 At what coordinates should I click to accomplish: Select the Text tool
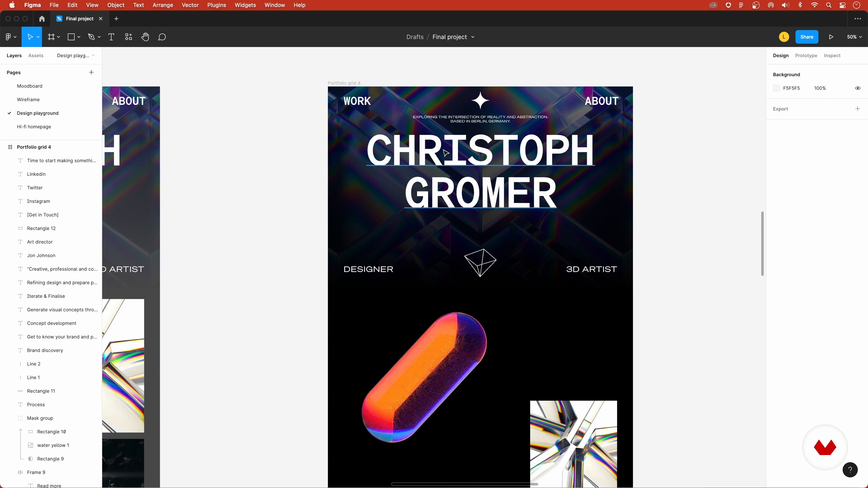tap(111, 37)
